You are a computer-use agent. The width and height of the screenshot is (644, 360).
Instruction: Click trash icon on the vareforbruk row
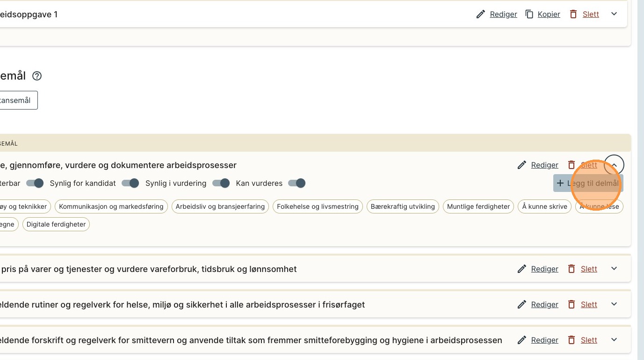pyautogui.click(x=571, y=269)
